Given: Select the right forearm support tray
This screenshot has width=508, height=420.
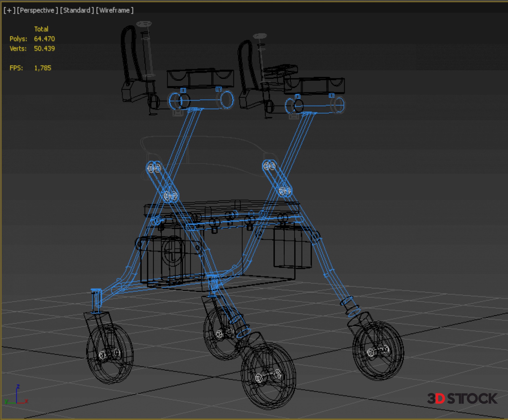Looking at the screenshot, I should [314, 85].
